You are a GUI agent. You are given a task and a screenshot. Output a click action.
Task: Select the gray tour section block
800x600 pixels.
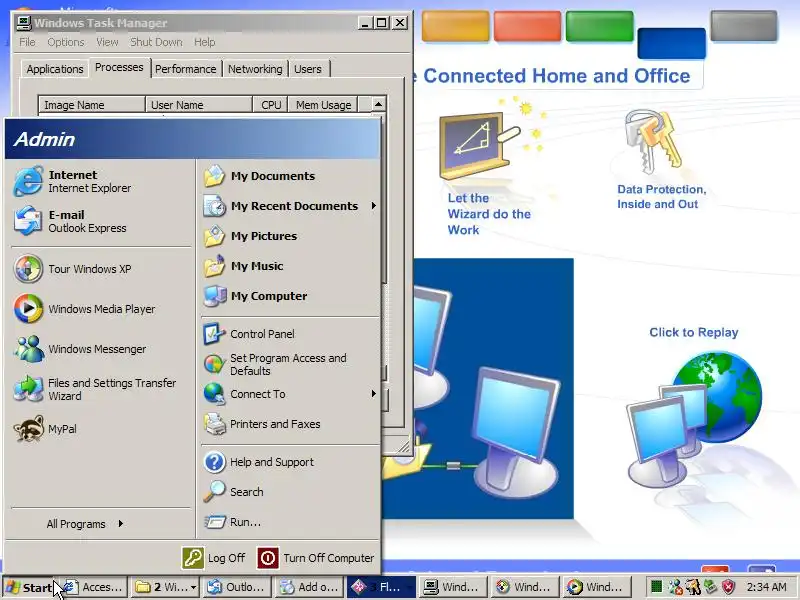(744, 26)
